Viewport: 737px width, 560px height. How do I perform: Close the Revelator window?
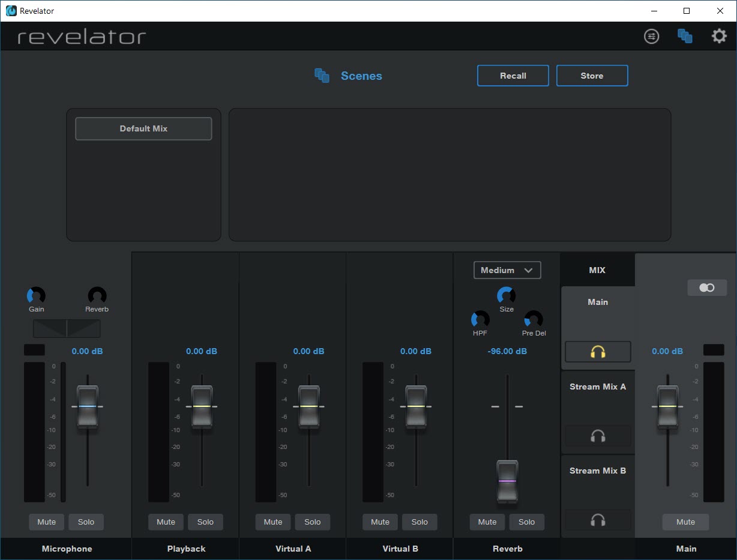720,11
